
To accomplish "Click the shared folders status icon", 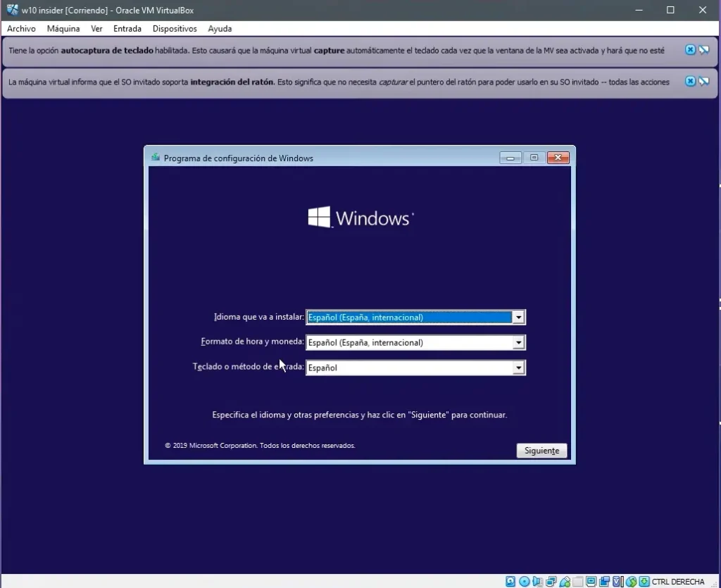I will pyautogui.click(x=577, y=582).
